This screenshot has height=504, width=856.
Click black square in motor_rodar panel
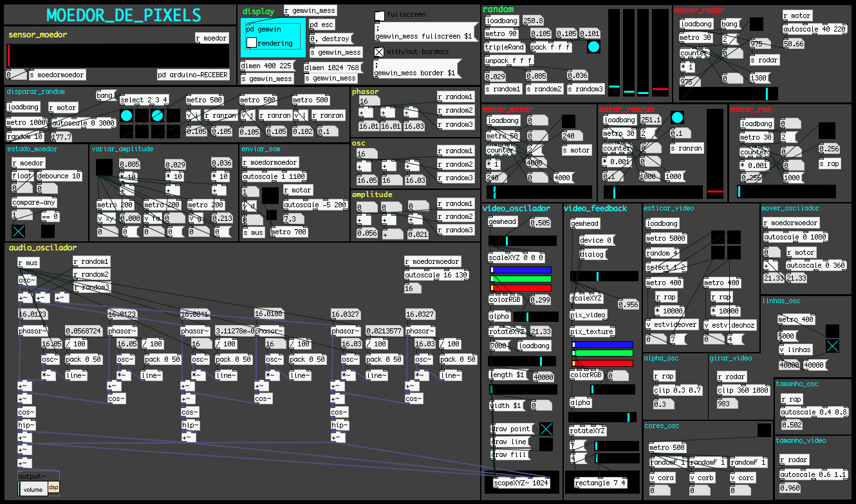coord(757,24)
